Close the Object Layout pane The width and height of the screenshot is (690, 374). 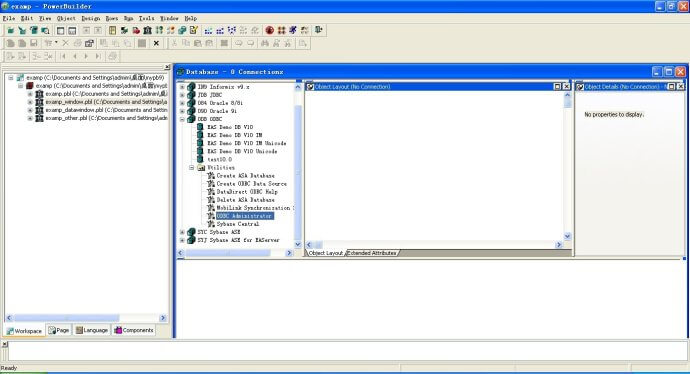click(567, 87)
